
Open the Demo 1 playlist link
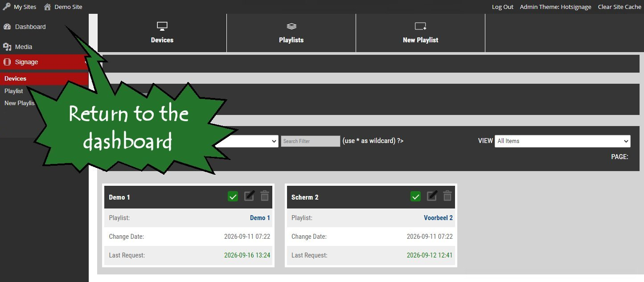(260, 218)
